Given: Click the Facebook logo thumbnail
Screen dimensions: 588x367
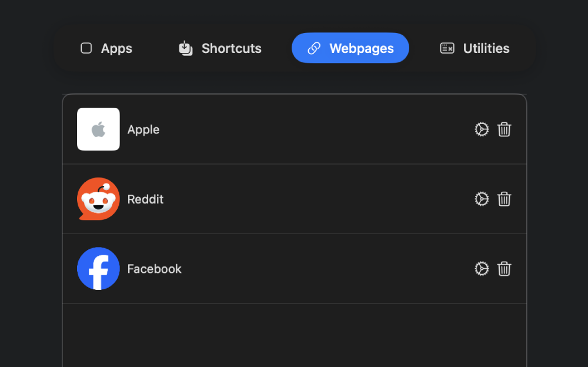Looking at the screenshot, I should coord(98,269).
